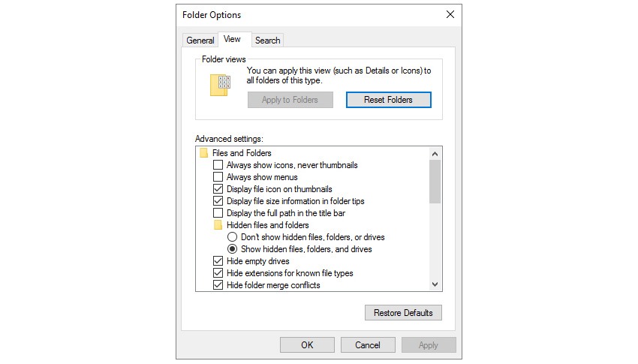The width and height of the screenshot is (638, 364).
Task: Disable Display file size information in folder tips
Action: click(x=218, y=201)
